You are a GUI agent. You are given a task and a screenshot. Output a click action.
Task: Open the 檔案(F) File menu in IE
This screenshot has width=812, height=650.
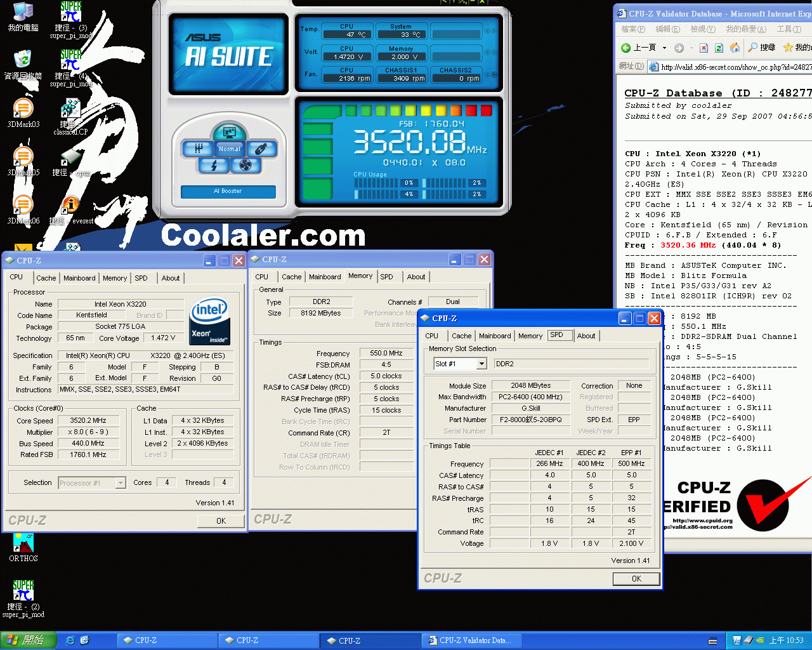tap(633, 29)
